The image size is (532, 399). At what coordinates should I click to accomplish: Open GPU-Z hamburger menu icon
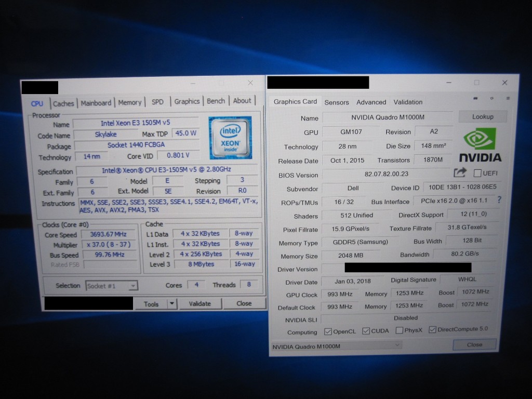508,98
